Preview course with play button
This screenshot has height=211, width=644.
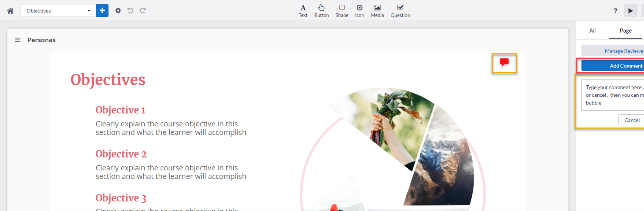pyautogui.click(x=631, y=11)
